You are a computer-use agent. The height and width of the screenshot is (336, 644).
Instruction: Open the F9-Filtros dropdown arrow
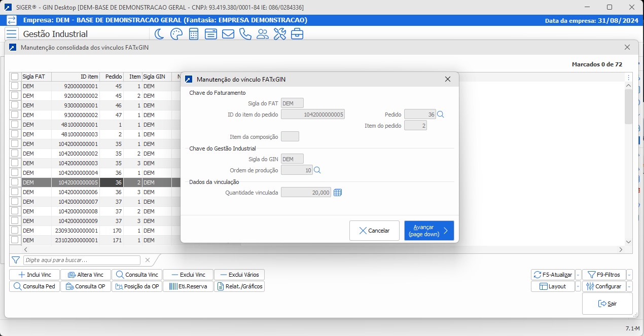click(x=629, y=275)
